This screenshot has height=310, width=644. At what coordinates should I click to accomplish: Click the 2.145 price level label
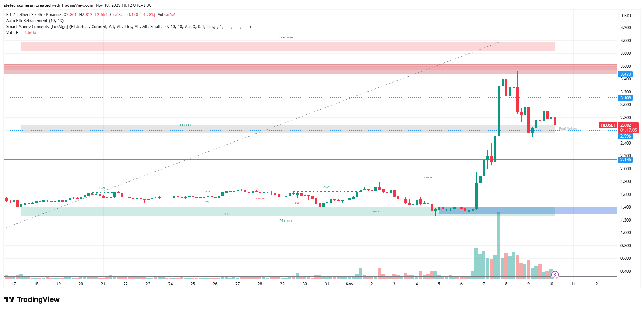(625, 160)
